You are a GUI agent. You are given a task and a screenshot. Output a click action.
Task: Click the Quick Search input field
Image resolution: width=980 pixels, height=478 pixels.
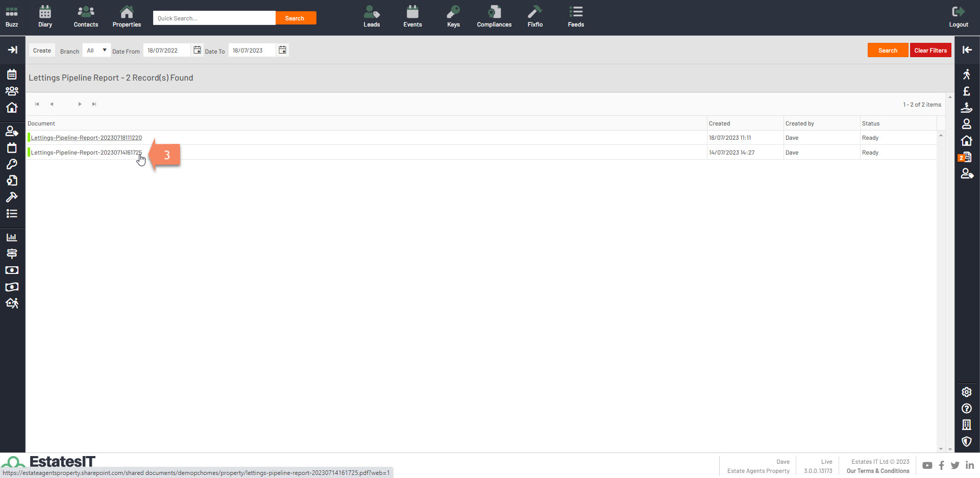click(x=214, y=18)
